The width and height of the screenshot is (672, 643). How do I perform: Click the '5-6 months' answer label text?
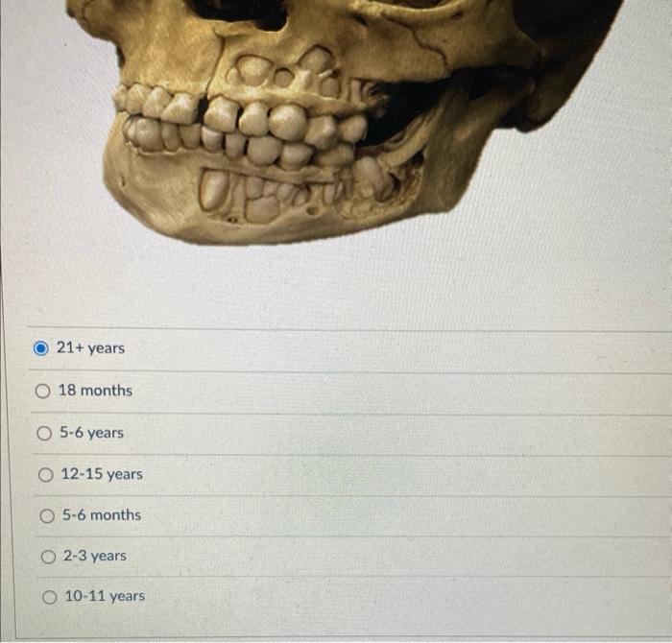[102, 515]
